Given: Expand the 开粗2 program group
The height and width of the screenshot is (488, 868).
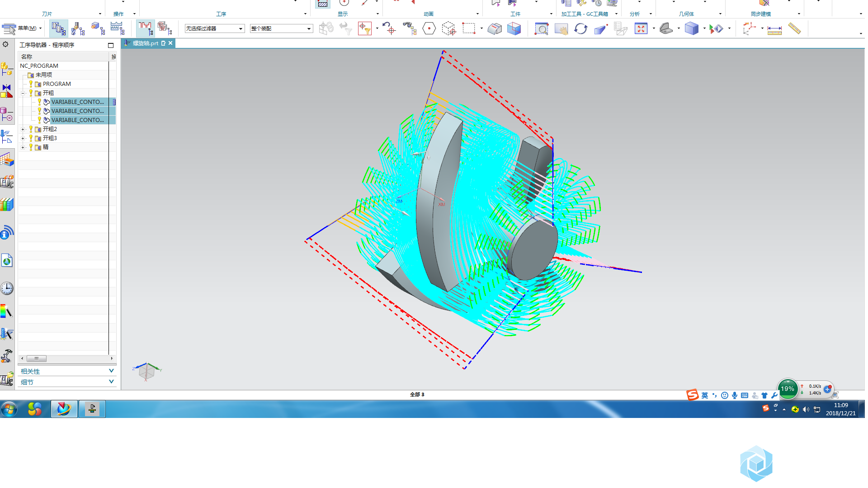Looking at the screenshot, I should (x=23, y=129).
